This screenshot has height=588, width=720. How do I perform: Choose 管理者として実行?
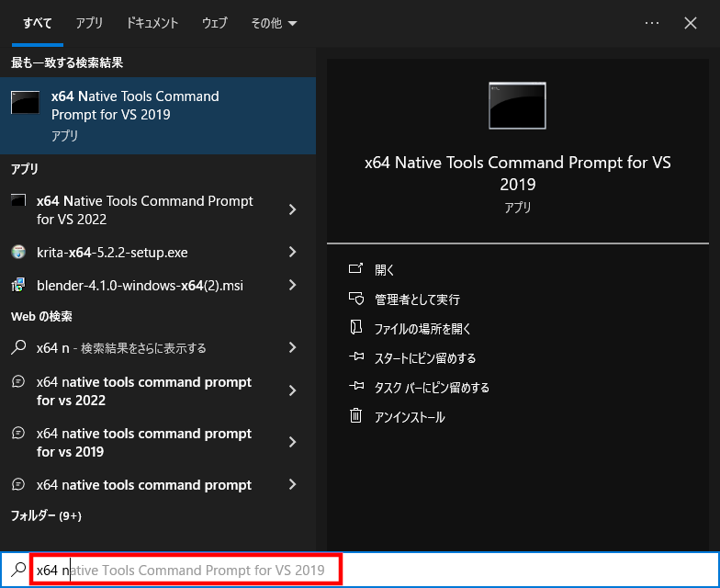(x=417, y=300)
